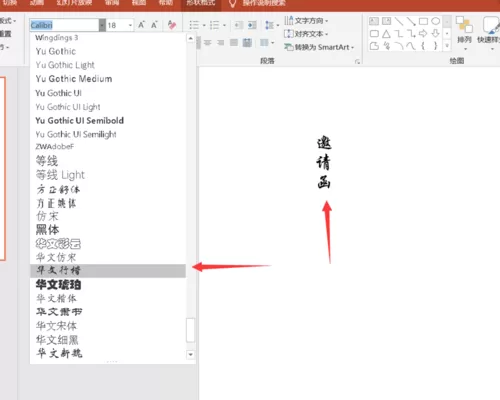Apply distributed alignment to the text
Viewport: 500px width, 400px height.
[x=247, y=43]
